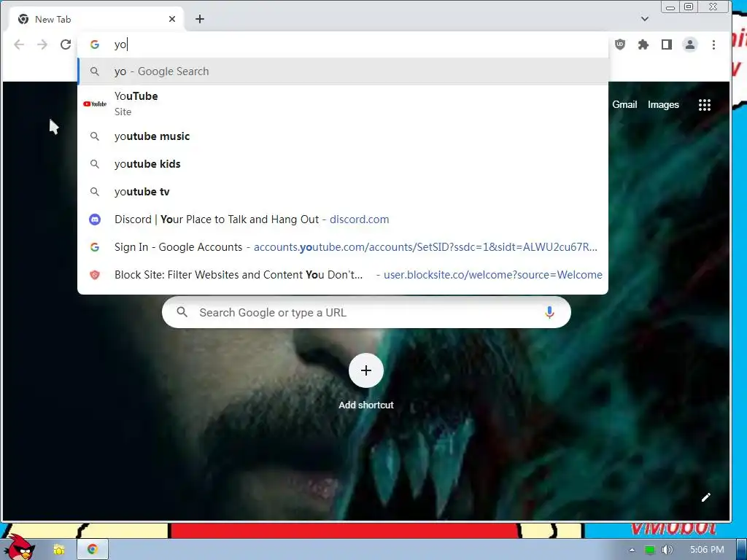Open the Google apps grid
Screen dimensions: 747x560
click(705, 105)
